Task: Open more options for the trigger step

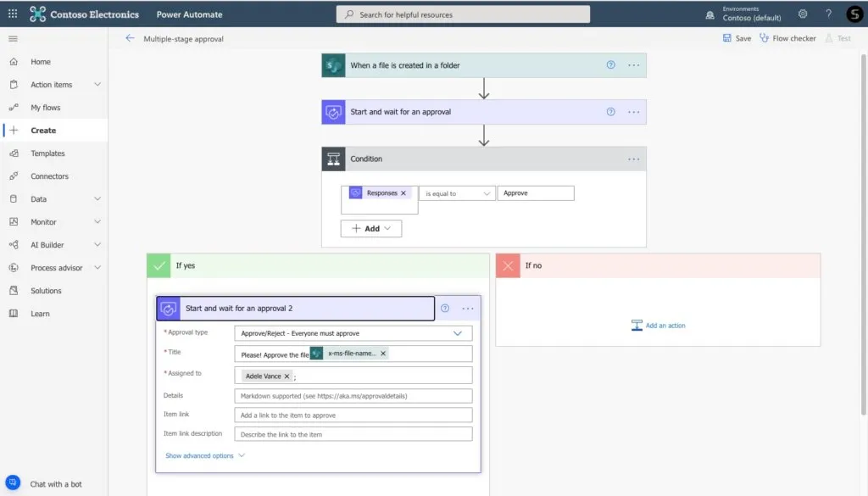Action: coord(634,65)
